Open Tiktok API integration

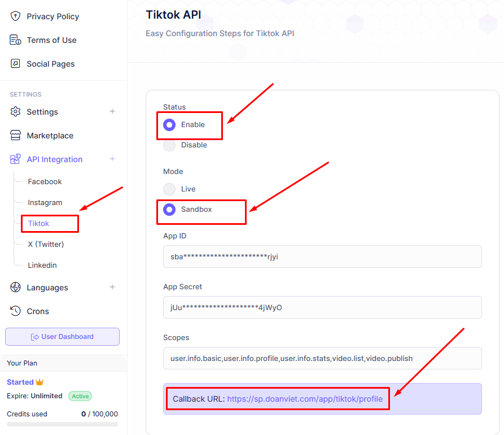[38, 224]
